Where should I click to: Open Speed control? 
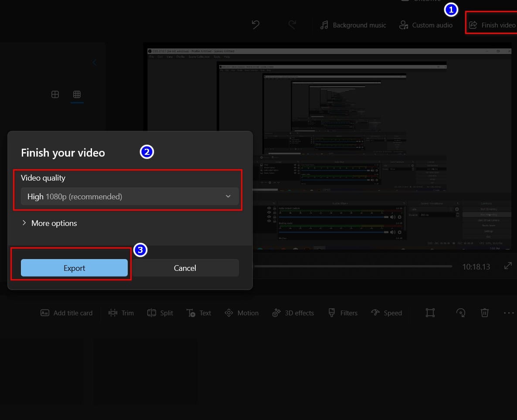coord(386,313)
